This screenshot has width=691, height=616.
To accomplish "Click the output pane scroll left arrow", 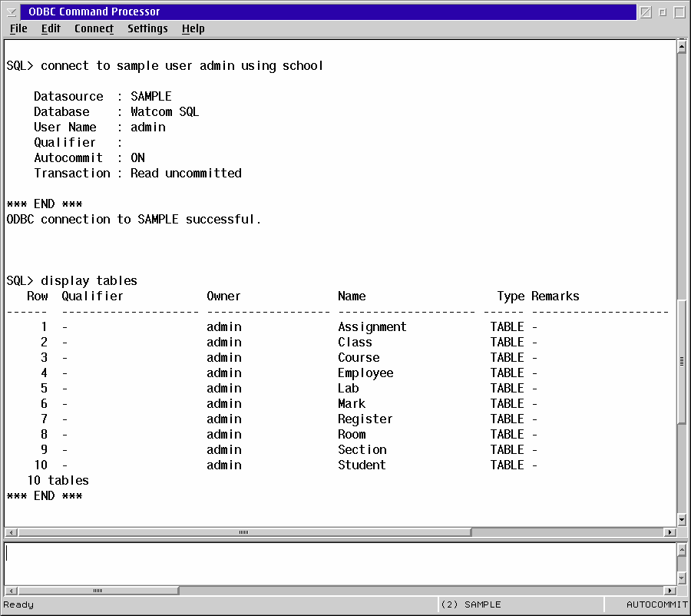I will click(12, 532).
